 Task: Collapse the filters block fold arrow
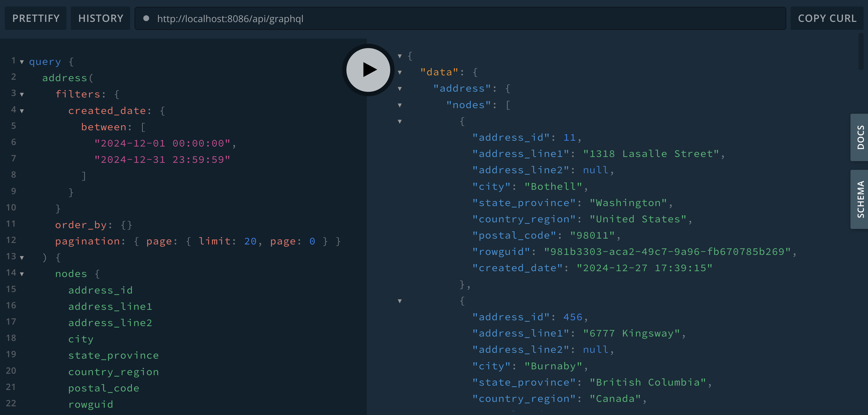(22, 95)
